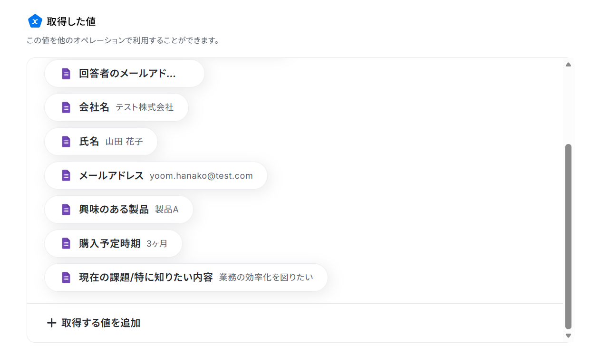The image size is (600, 364).
Task: Click the scrollbar down arrow
Action: (568, 335)
